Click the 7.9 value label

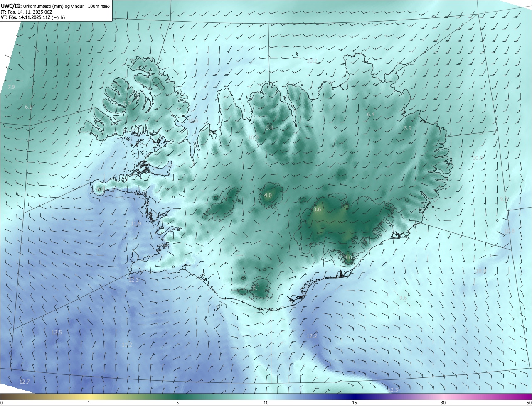(x=12, y=87)
